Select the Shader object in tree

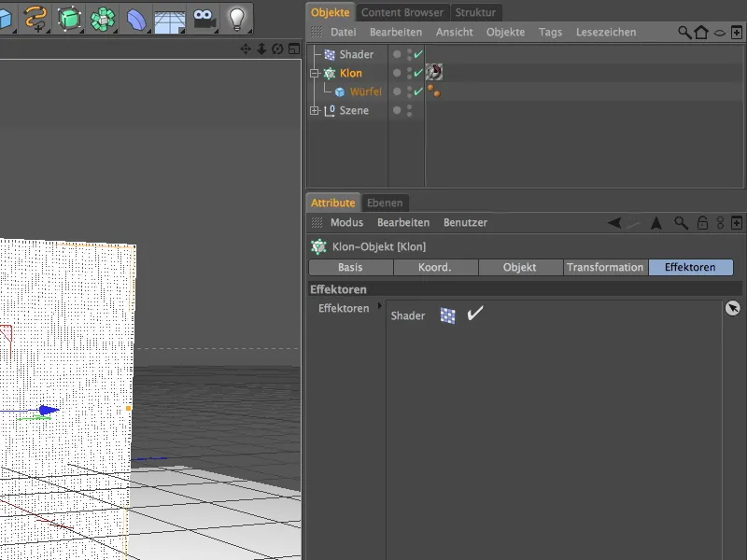(x=357, y=55)
